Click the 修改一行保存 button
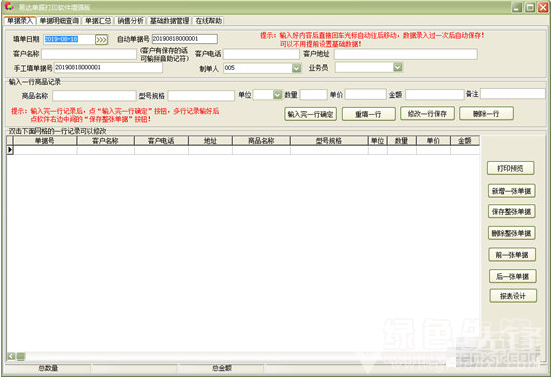Screen dimensions: 552x378 tap(427, 114)
